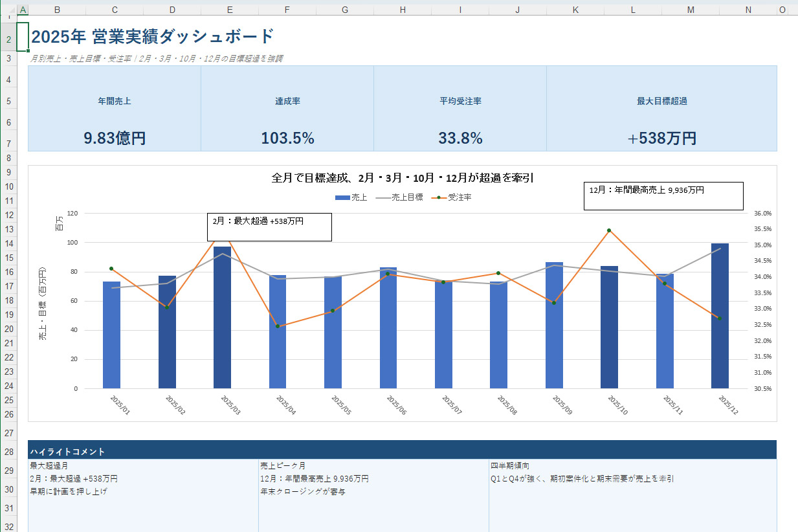Select column header E
This screenshot has height=532, width=798.
230,10
